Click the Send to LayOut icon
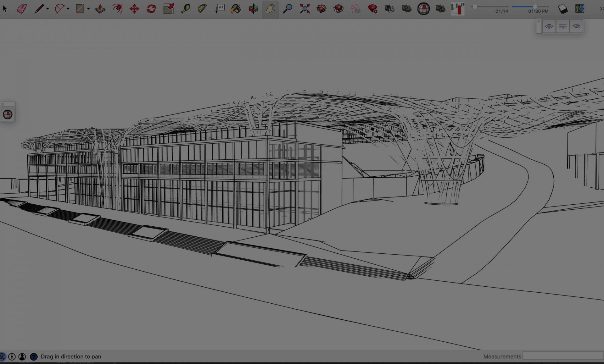 click(x=355, y=8)
